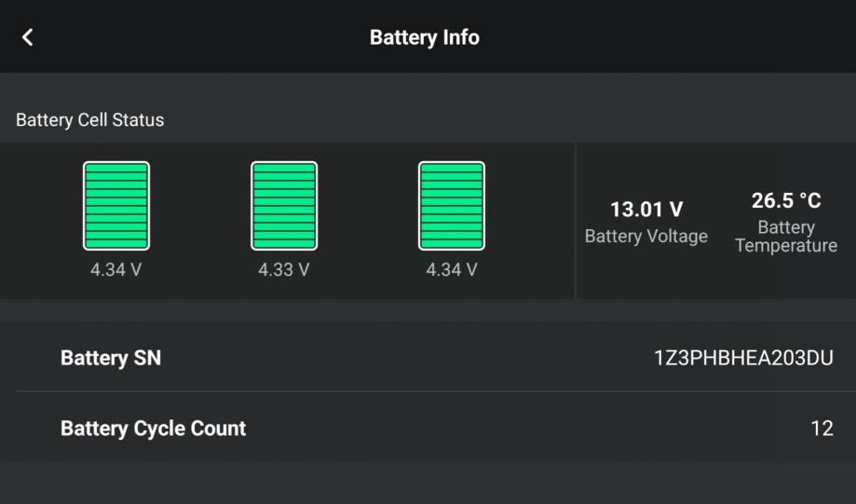Click the serial number 1Z3PHBHEA203DU
This screenshot has width=856, height=504.
pos(743,358)
